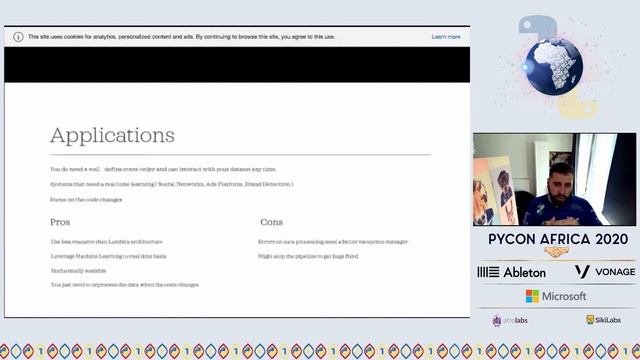The image size is (640, 360).
Task: Click the Learn more link in cookie banner
Action: 446,37
